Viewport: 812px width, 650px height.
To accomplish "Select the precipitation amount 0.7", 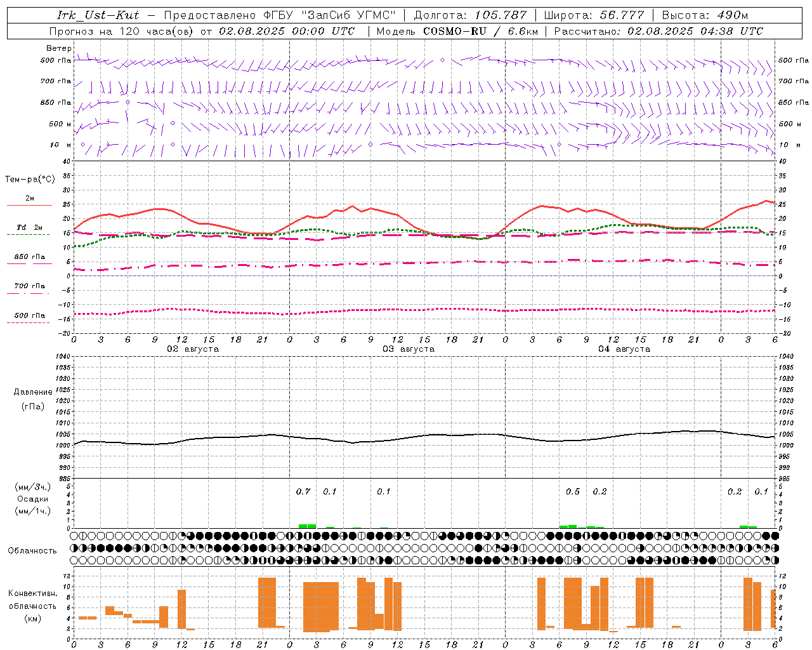I will tap(303, 491).
